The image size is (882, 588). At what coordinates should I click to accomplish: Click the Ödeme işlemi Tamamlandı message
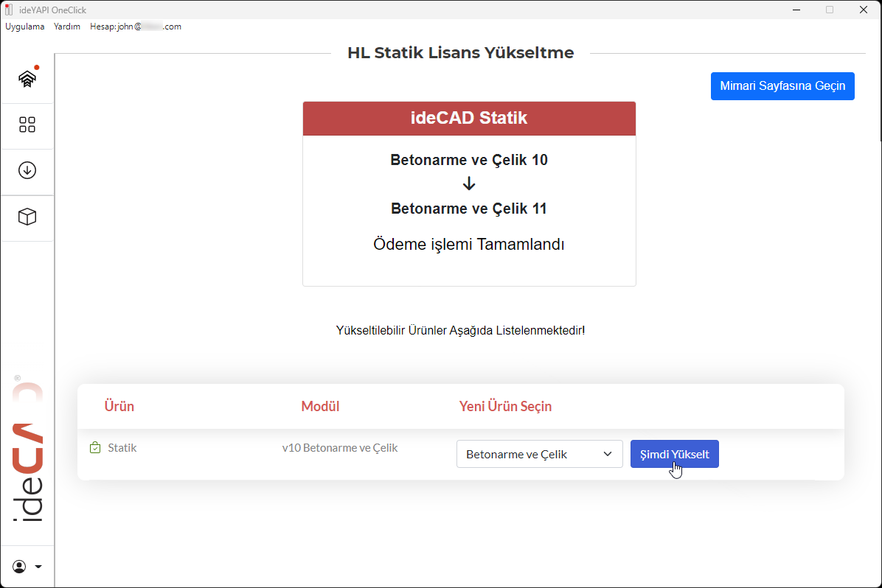[x=469, y=244]
